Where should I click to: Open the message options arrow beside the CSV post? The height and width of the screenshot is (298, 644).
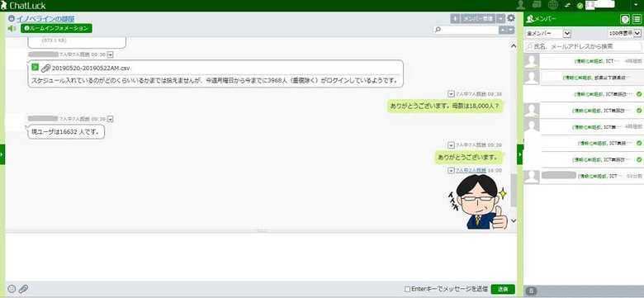(x=110, y=54)
